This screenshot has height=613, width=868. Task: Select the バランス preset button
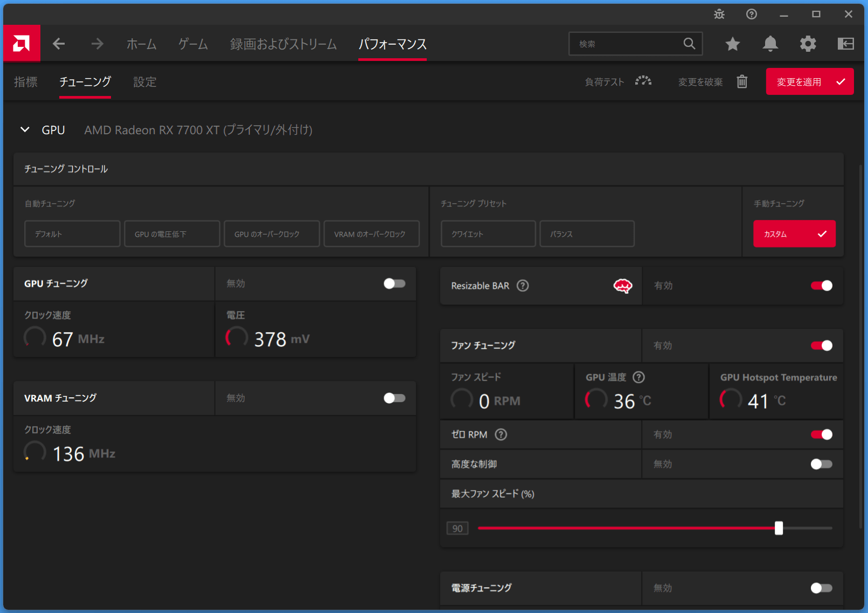coord(587,234)
